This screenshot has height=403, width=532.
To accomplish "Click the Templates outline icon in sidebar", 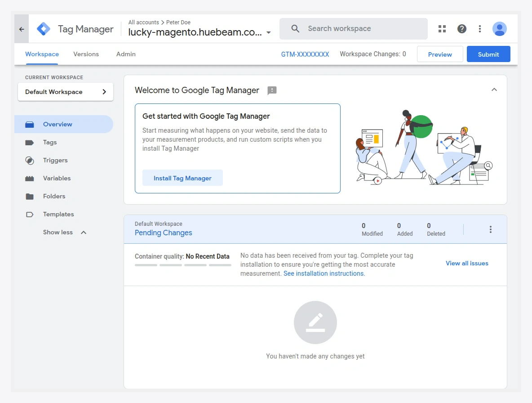I will (x=30, y=215).
